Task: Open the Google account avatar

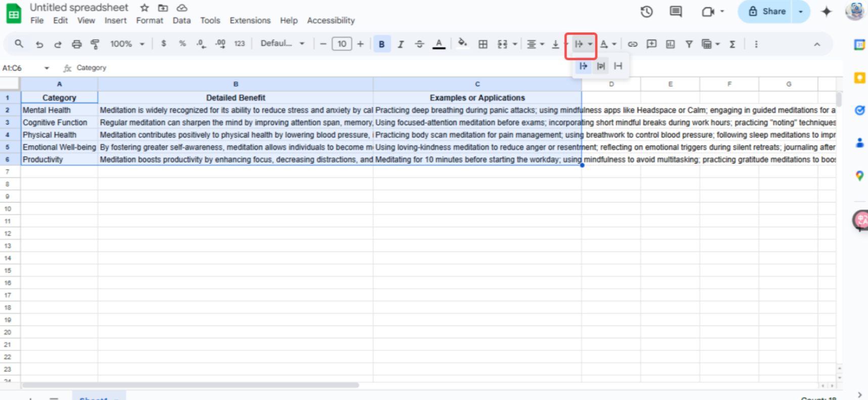Action: [855, 11]
